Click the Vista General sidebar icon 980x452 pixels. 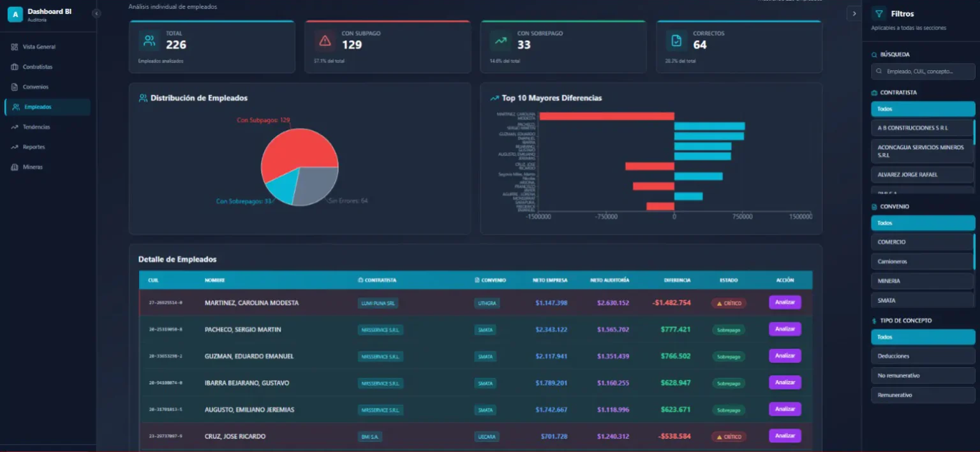tap(15, 47)
